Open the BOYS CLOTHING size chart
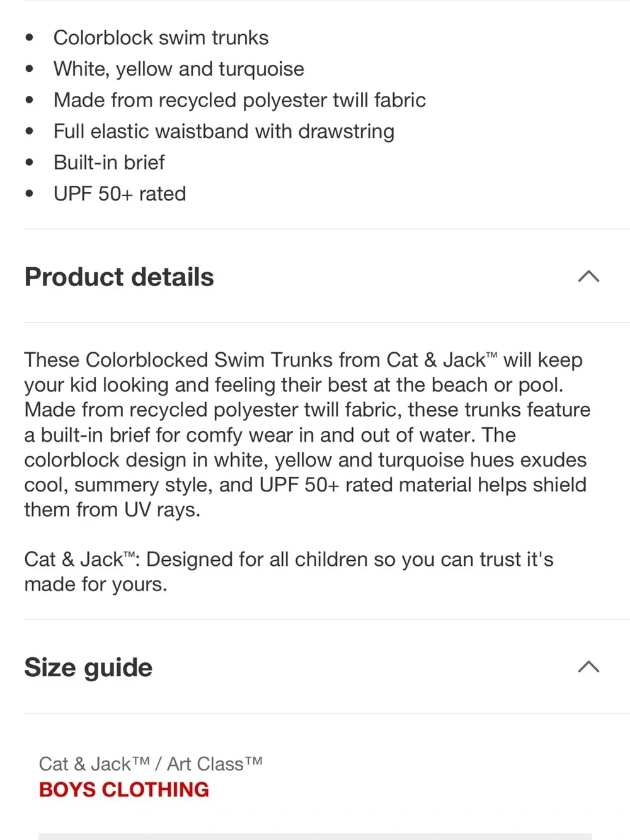Viewport: 630px width, 840px height. coord(124,790)
